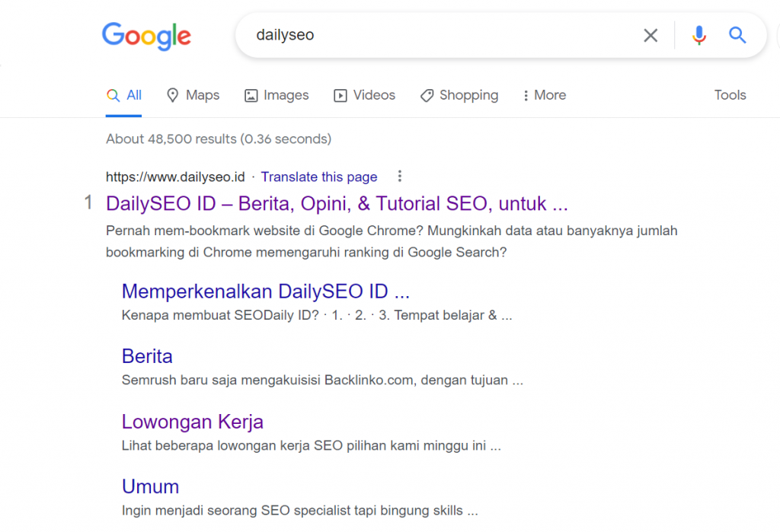Open the three-dot menu beside Translate this page
This screenshot has height=532, width=780.
(399, 176)
